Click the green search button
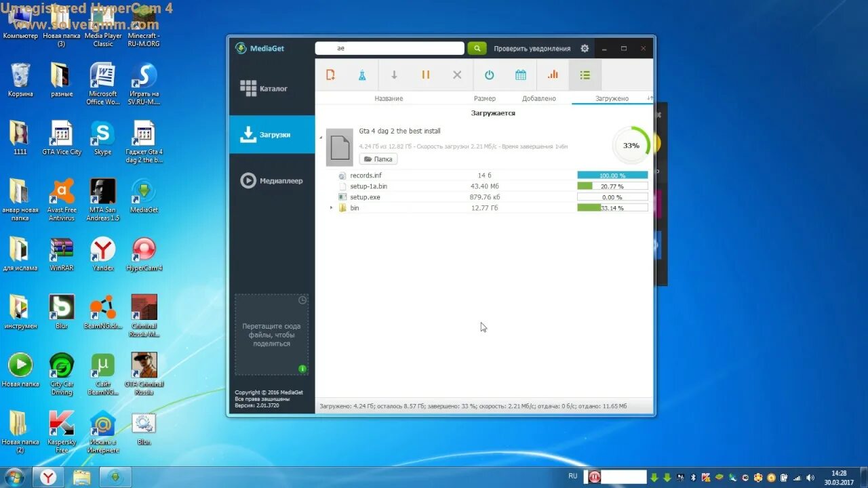This screenshot has height=488, width=868. pos(477,48)
